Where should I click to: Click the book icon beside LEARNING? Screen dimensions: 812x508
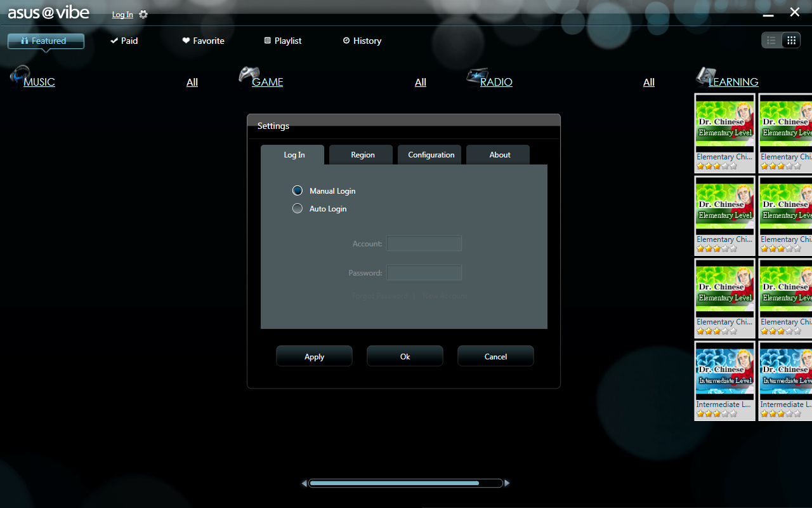[x=705, y=76]
